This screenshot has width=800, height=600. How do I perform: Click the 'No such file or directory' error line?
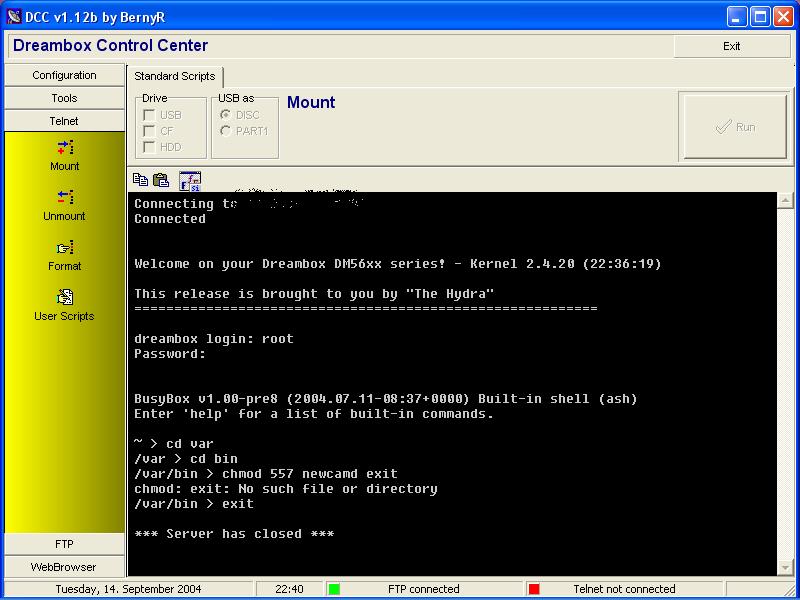[x=286, y=489]
